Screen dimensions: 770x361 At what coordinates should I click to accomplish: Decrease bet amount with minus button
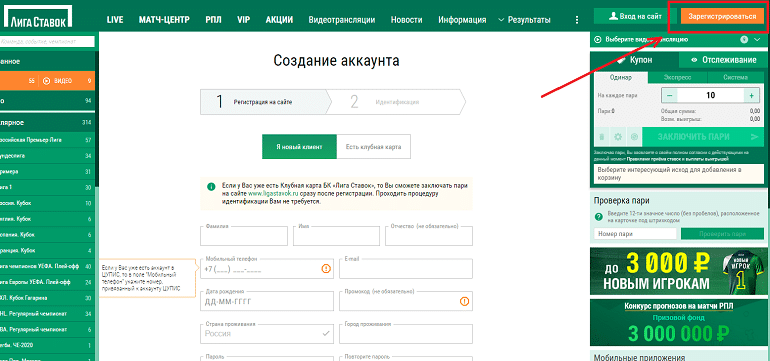pos(669,95)
